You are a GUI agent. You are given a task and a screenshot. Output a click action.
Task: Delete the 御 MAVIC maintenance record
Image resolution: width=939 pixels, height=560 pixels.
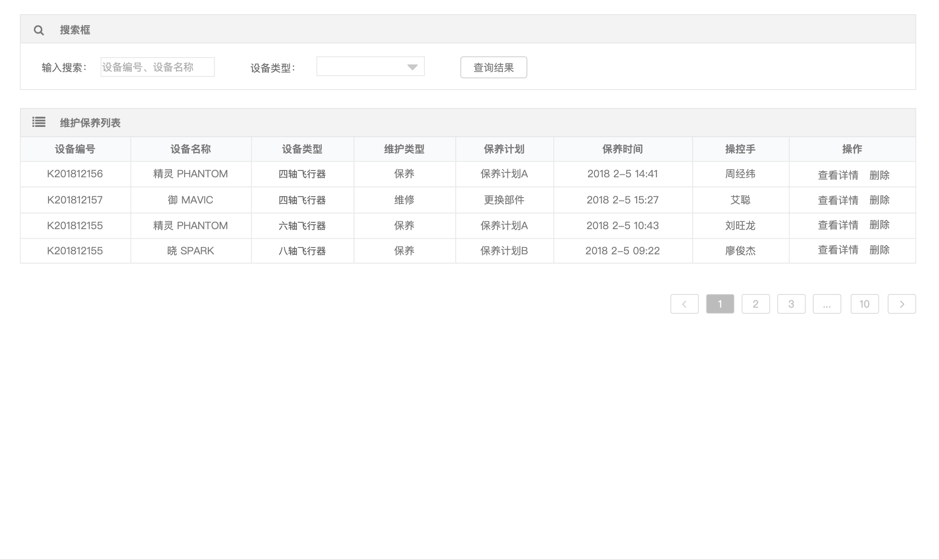tap(879, 200)
